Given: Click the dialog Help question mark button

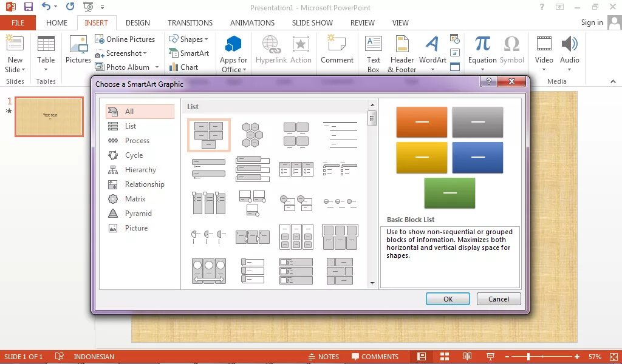Looking at the screenshot, I should [488, 81].
